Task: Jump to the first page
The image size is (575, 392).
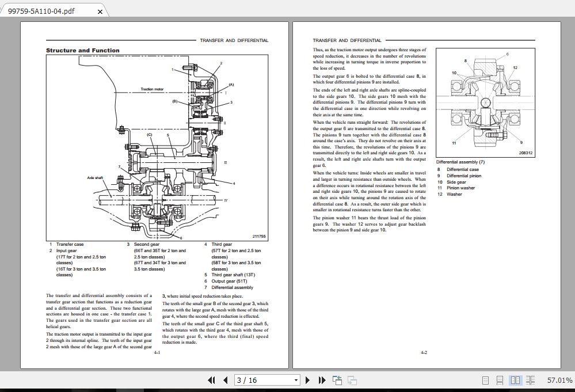Action: coord(212,380)
